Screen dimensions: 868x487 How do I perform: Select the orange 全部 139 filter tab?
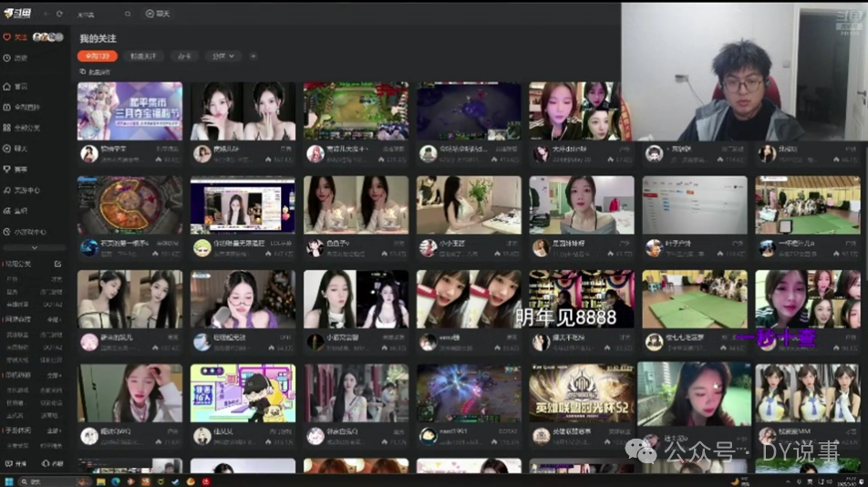pos(98,56)
